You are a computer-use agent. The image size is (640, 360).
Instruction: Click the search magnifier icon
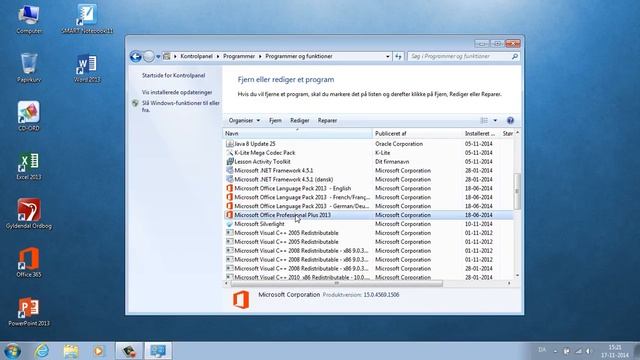pyautogui.click(x=515, y=56)
